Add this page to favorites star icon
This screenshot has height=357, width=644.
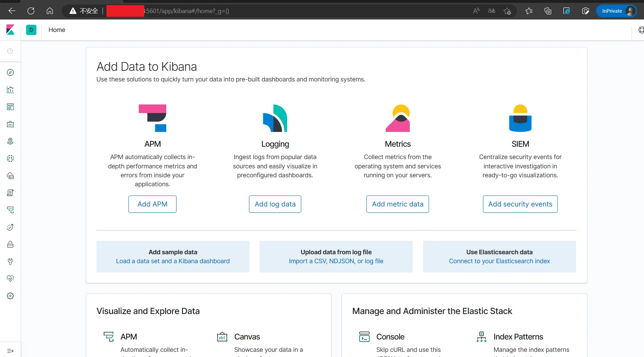click(x=507, y=11)
